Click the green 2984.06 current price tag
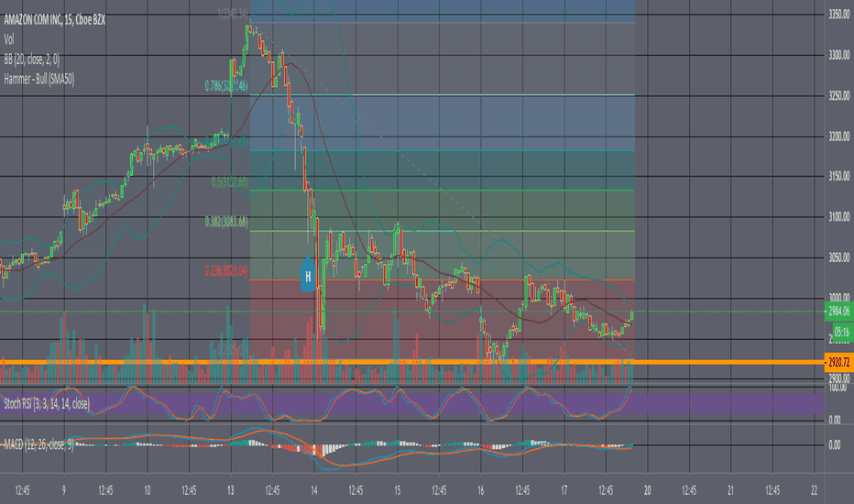The width and height of the screenshot is (854, 504). 839,312
